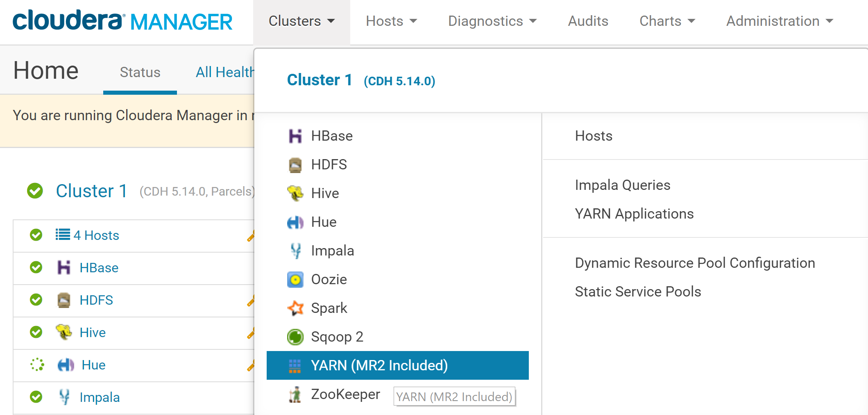Click the Oozie icon in dropdown menu
This screenshot has height=415, width=868.
(295, 280)
